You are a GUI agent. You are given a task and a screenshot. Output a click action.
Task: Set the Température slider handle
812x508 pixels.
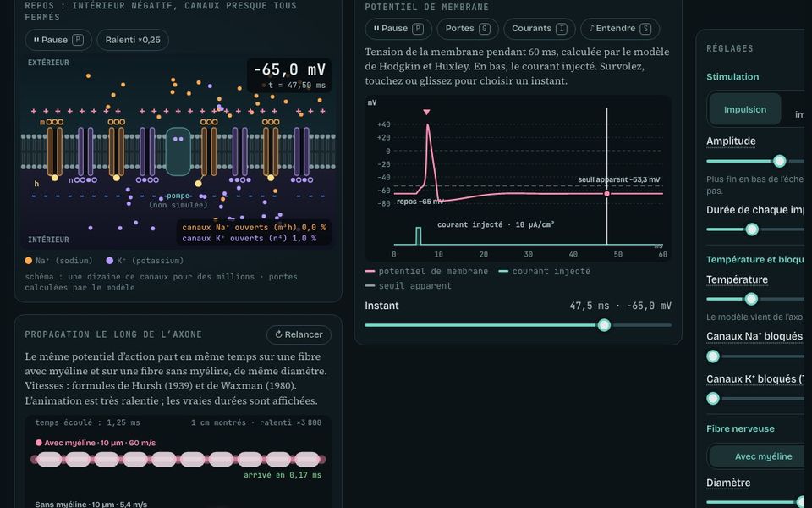click(751, 299)
